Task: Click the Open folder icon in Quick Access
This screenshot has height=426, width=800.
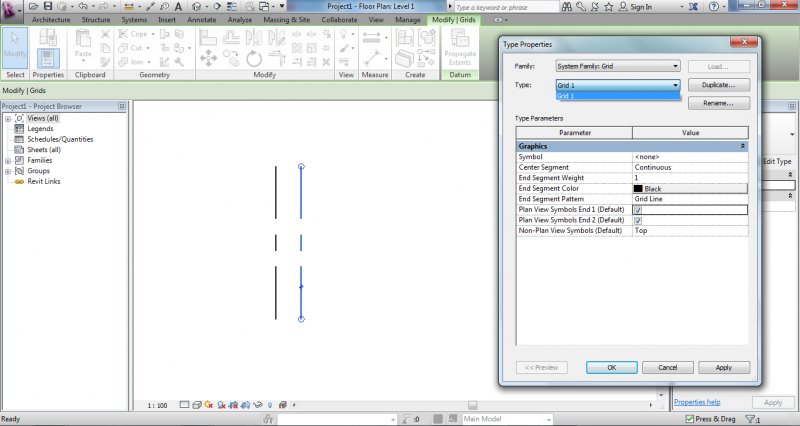Action: click(x=34, y=7)
